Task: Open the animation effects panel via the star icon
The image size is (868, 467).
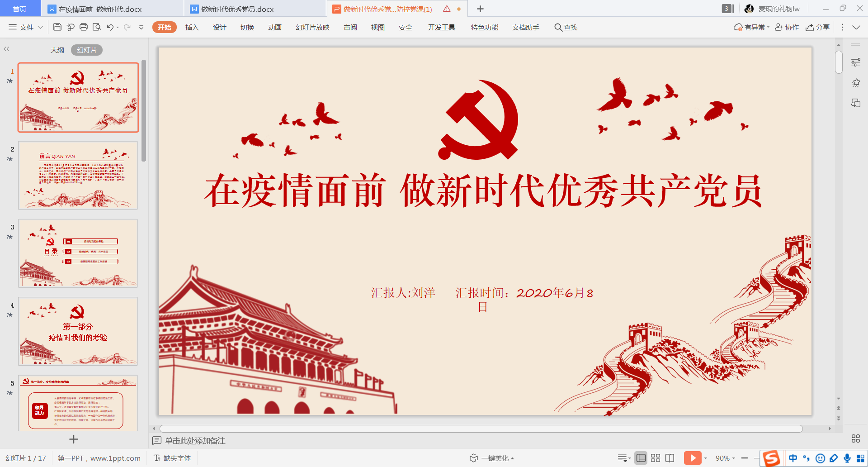Action: (856, 83)
